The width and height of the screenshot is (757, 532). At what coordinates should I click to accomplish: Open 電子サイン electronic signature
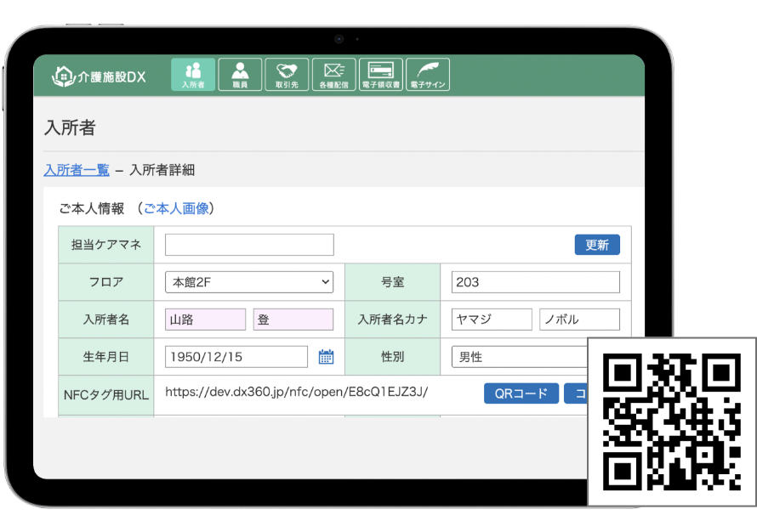427,75
